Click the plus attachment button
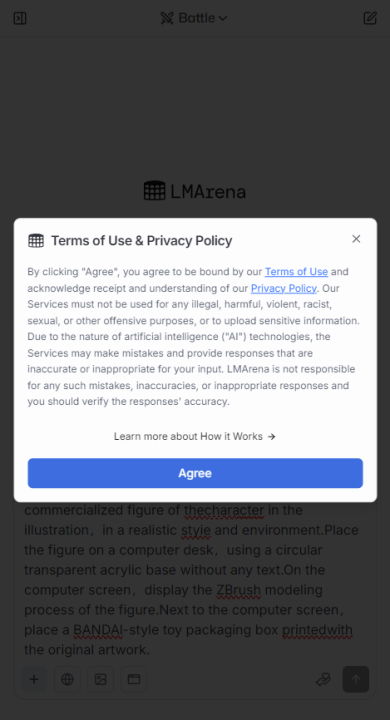Image resolution: width=390 pixels, height=720 pixels. click(x=34, y=679)
